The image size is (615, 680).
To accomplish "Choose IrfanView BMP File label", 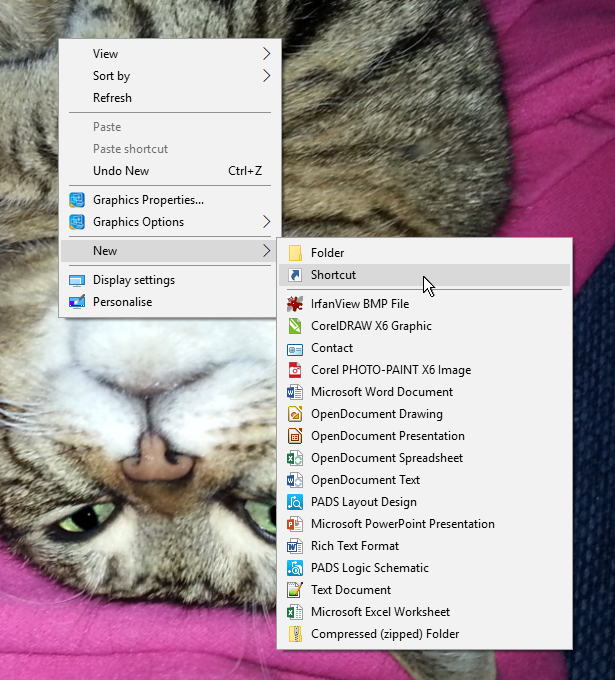I will [x=360, y=304].
